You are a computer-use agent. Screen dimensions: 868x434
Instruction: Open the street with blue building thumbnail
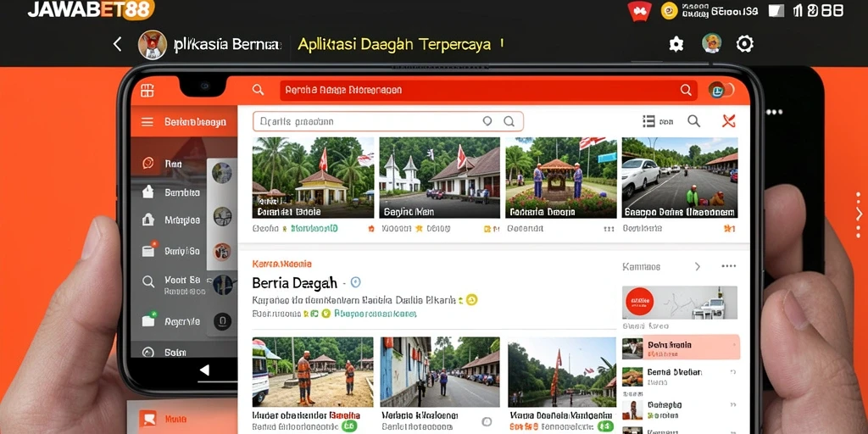[x=440, y=373]
